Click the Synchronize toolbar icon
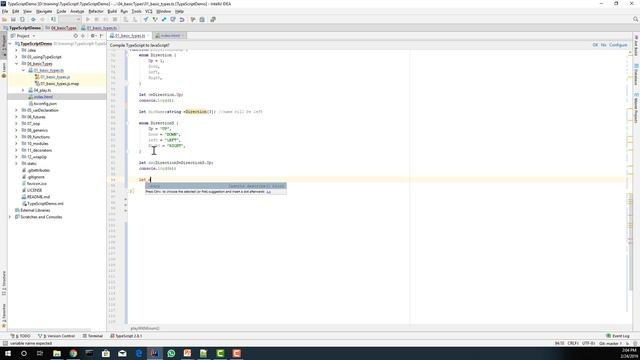 [22, 20]
